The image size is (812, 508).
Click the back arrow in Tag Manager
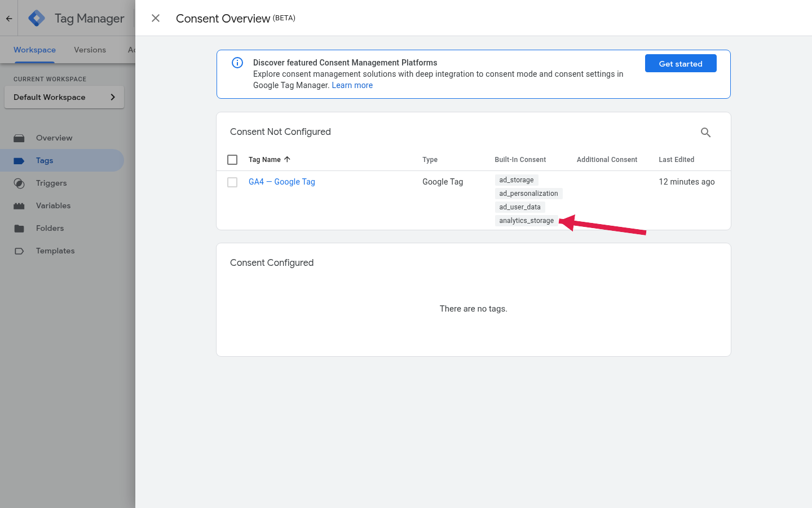[x=9, y=18]
